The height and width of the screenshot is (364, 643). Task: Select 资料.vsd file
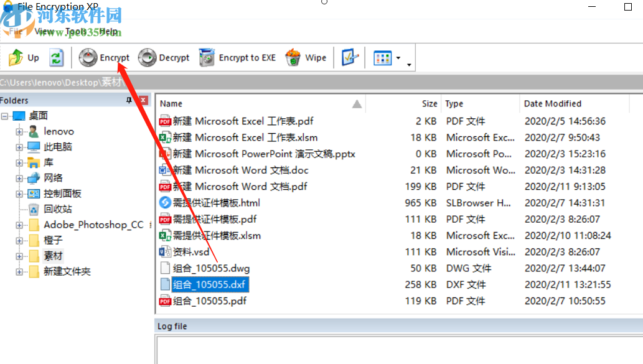pyautogui.click(x=191, y=252)
